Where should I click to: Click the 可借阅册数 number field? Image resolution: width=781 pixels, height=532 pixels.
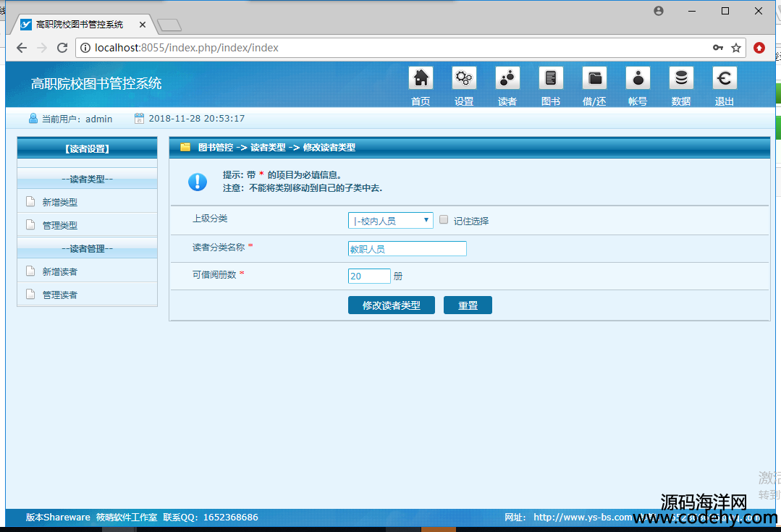pyautogui.click(x=369, y=276)
